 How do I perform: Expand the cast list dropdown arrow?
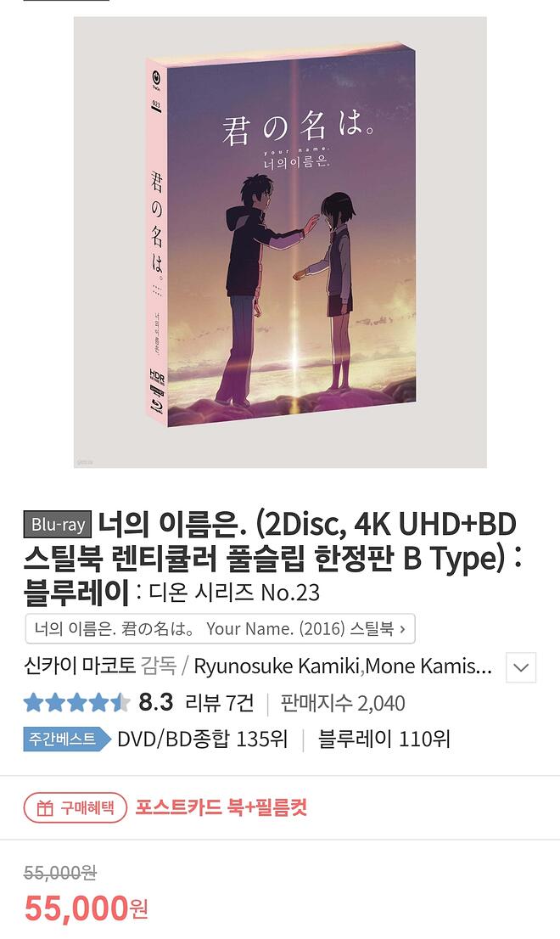tap(521, 667)
